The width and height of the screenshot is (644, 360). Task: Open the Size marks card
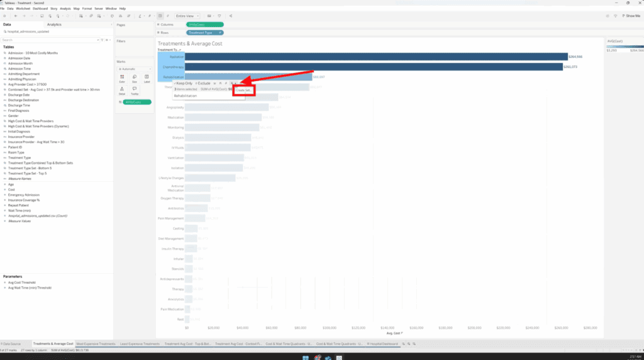135,79
